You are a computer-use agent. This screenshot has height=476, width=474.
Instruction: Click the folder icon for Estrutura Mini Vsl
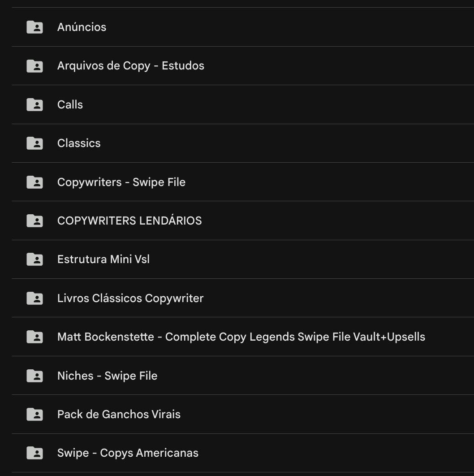(x=34, y=260)
